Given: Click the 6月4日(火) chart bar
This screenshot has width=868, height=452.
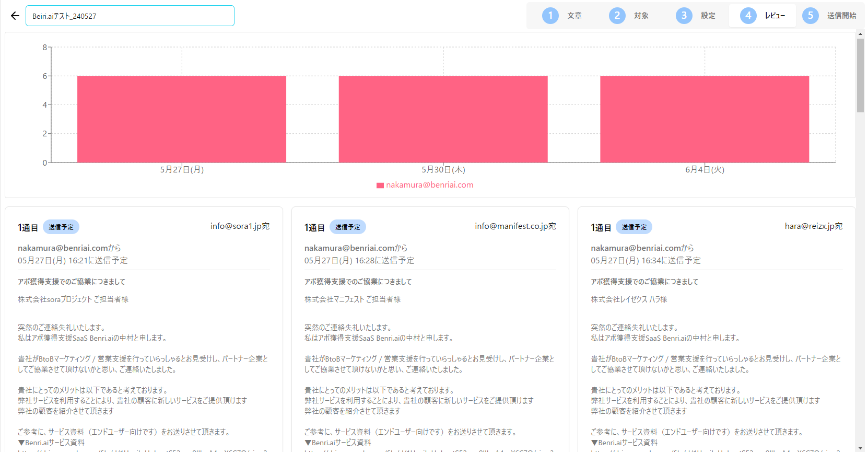Looking at the screenshot, I should [x=704, y=119].
